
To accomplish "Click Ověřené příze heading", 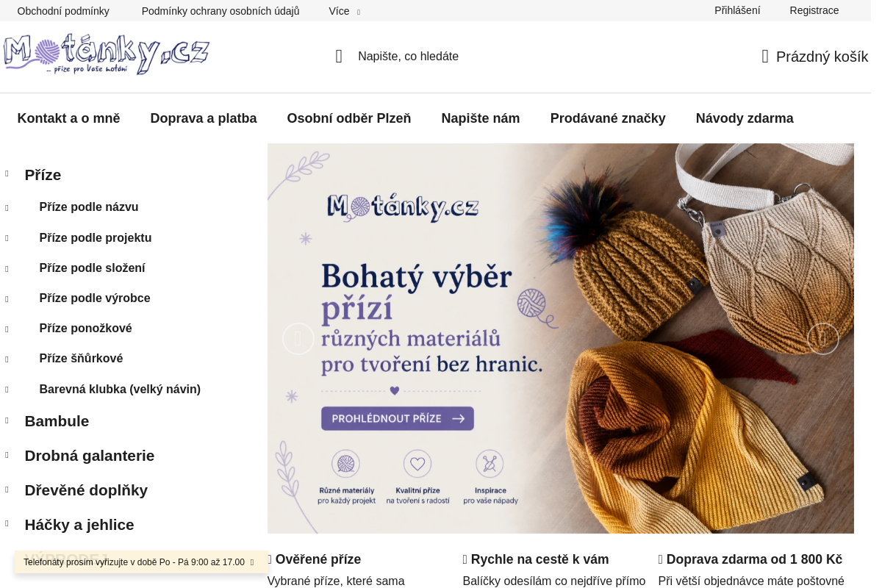I will (x=318, y=559).
